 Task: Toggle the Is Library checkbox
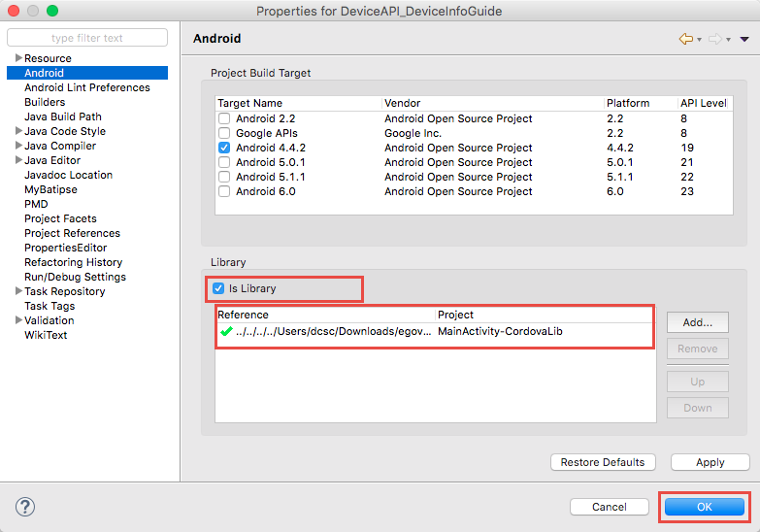(218, 288)
